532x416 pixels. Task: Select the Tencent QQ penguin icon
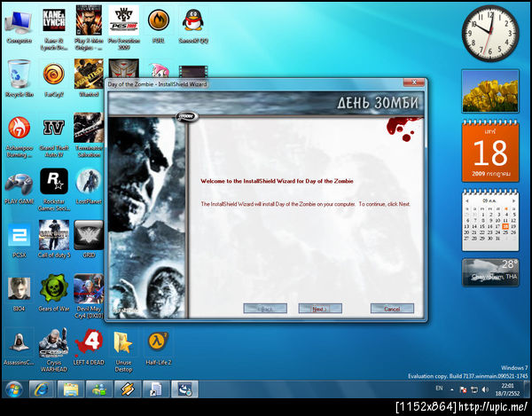click(193, 27)
